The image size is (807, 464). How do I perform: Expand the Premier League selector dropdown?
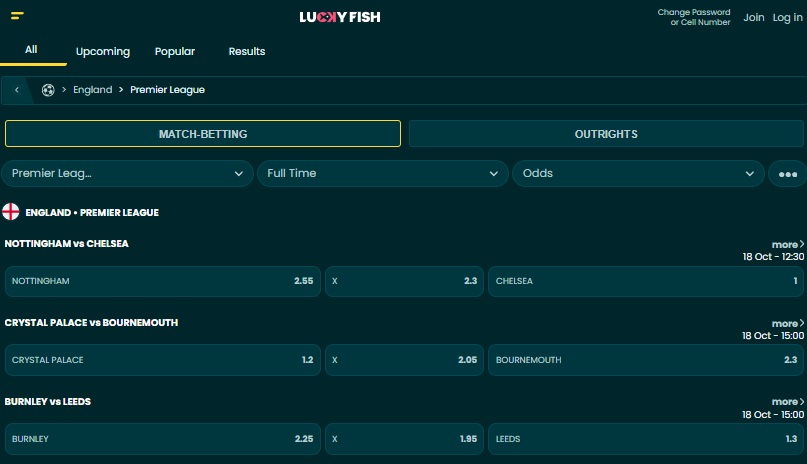[127, 174]
